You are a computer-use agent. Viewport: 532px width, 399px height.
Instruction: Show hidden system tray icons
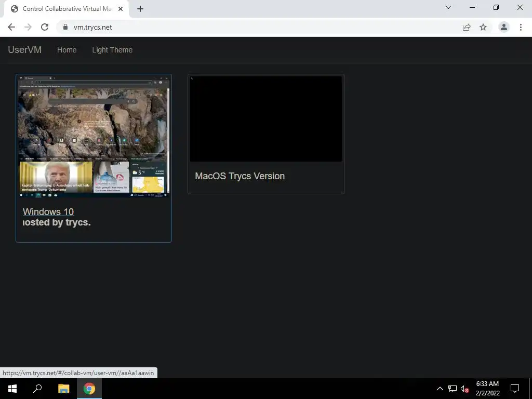click(440, 389)
